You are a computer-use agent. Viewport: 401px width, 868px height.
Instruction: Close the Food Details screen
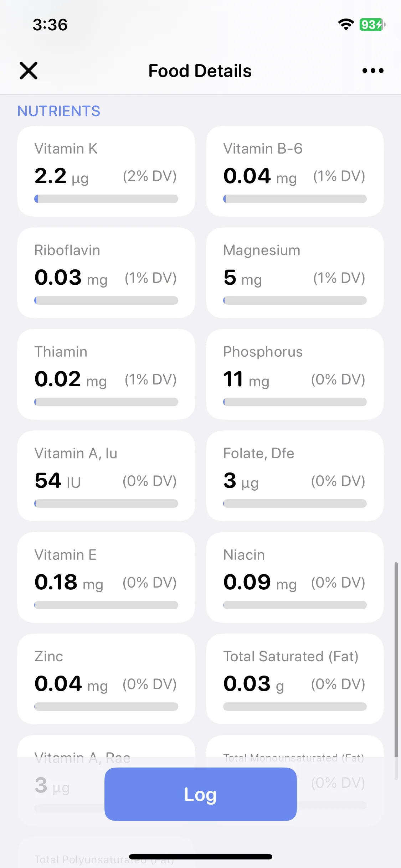[29, 71]
